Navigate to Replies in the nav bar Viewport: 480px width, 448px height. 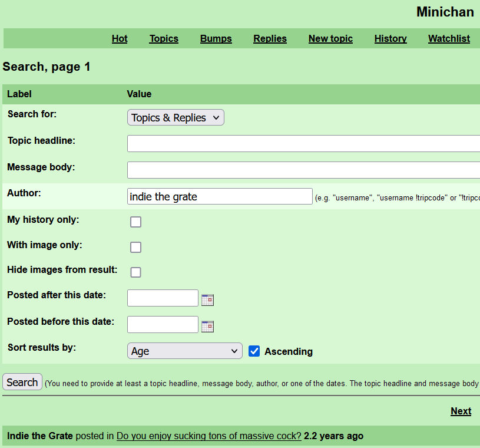pos(270,38)
